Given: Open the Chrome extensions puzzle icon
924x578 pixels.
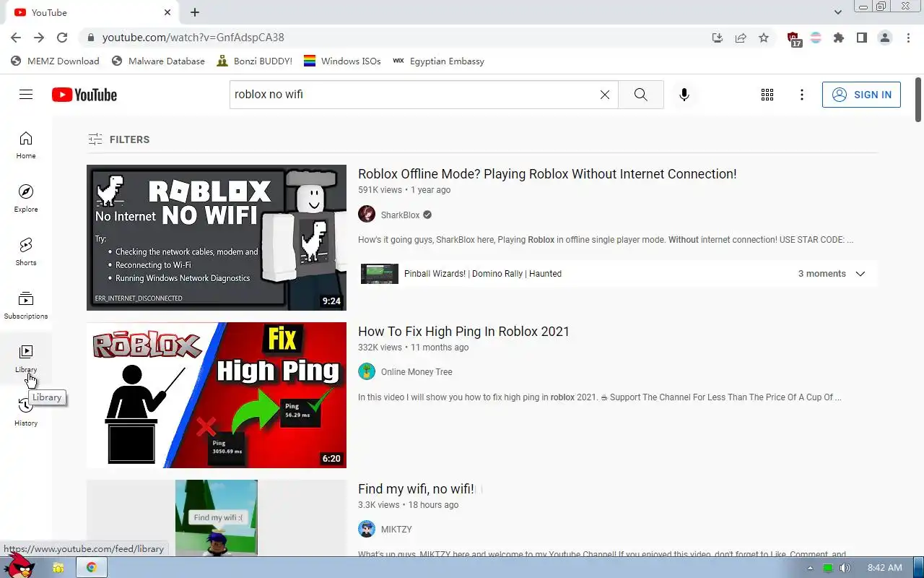Looking at the screenshot, I should (x=839, y=38).
